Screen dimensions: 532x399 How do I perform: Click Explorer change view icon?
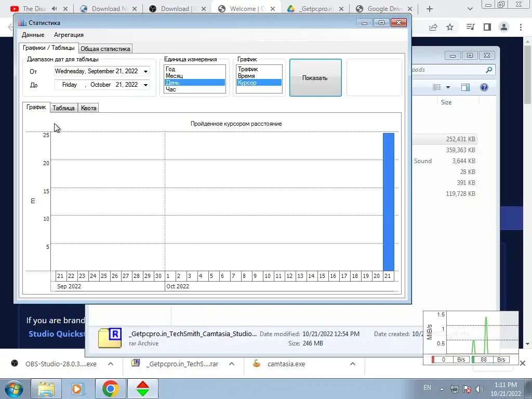pos(436,87)
